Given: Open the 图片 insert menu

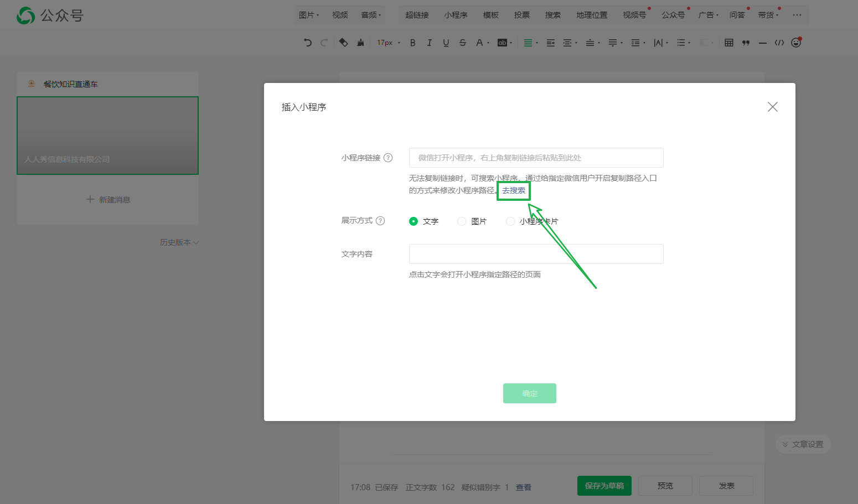Looking at the screenshot, I should (309, 15).
